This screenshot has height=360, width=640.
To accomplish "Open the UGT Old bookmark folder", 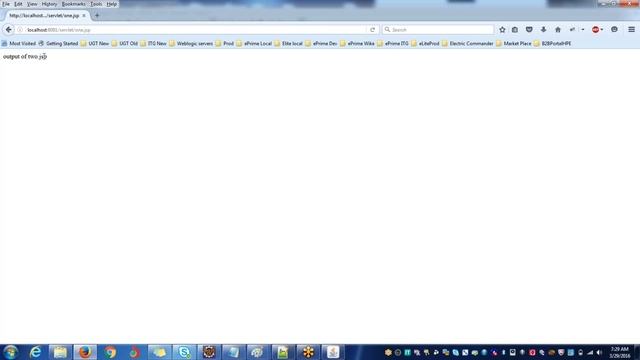I will click(x=124, y=43).
